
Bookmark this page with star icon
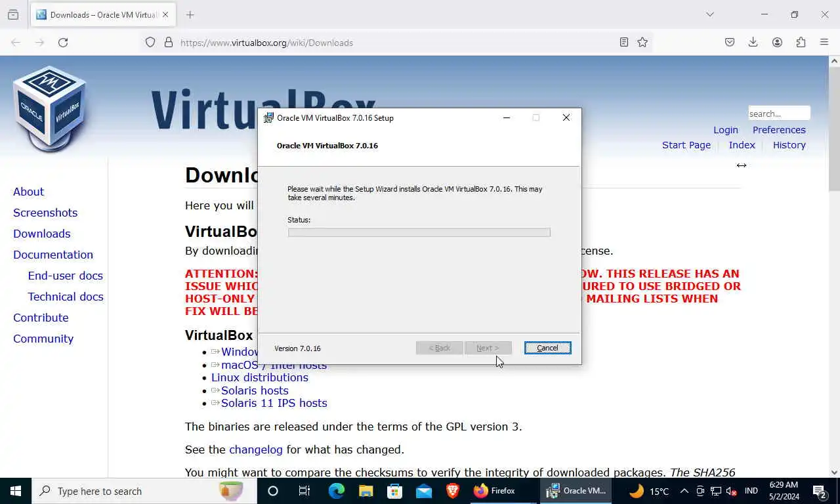point(642,43)
